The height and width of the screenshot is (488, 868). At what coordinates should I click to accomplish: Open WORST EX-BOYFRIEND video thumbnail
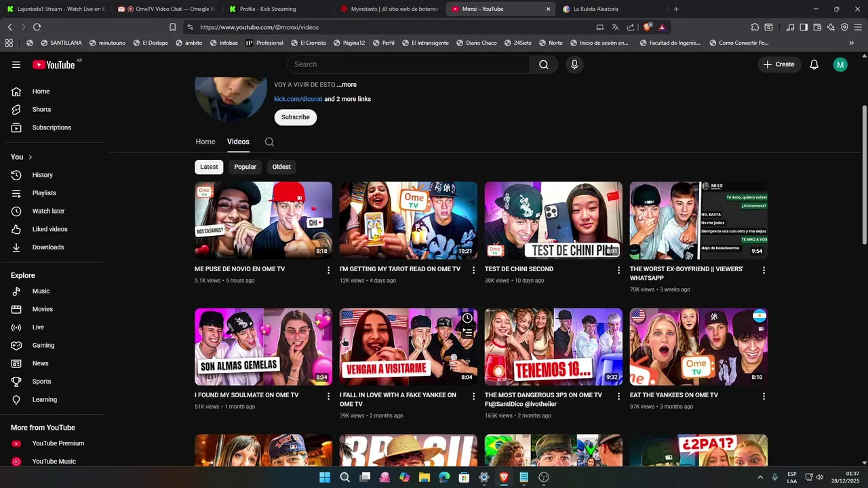698,220
